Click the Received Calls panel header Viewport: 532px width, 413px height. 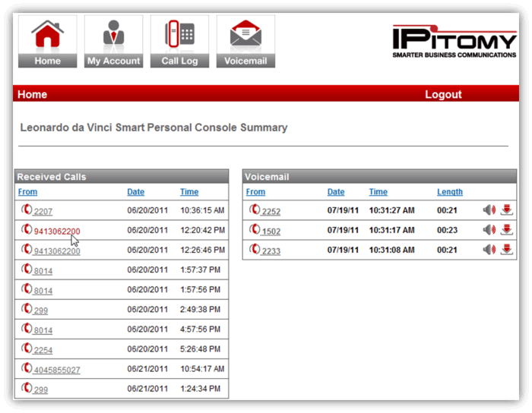click(122, 177)
